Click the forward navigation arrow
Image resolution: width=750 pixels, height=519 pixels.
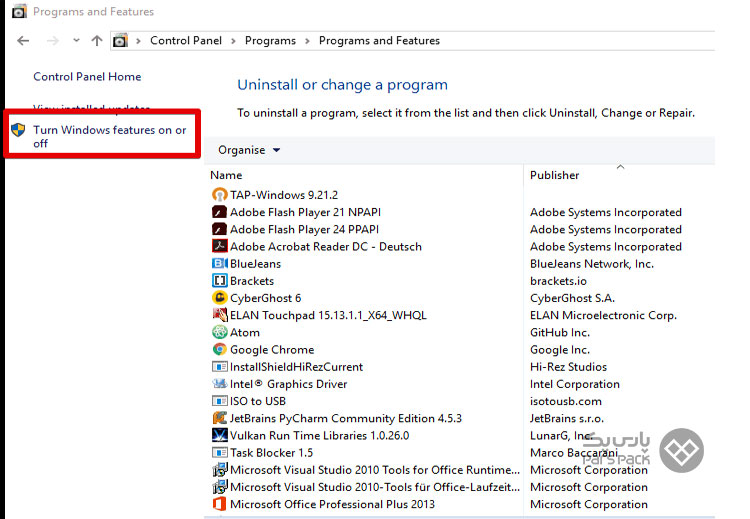click(53, 41)
